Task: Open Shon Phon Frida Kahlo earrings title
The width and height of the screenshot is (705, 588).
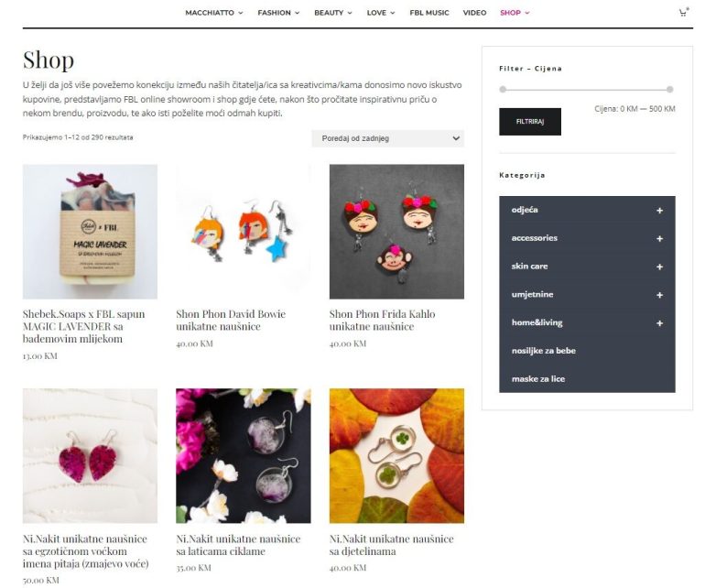Action: [382, 321]
